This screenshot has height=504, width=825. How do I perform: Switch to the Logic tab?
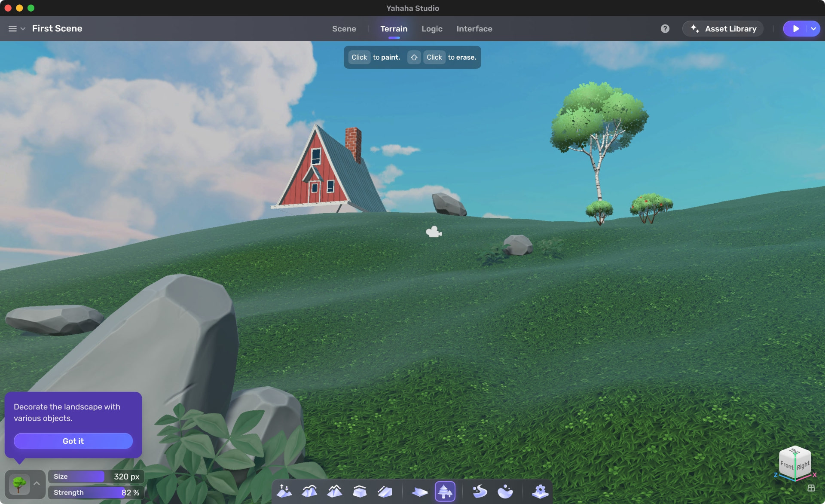point(431,29)
